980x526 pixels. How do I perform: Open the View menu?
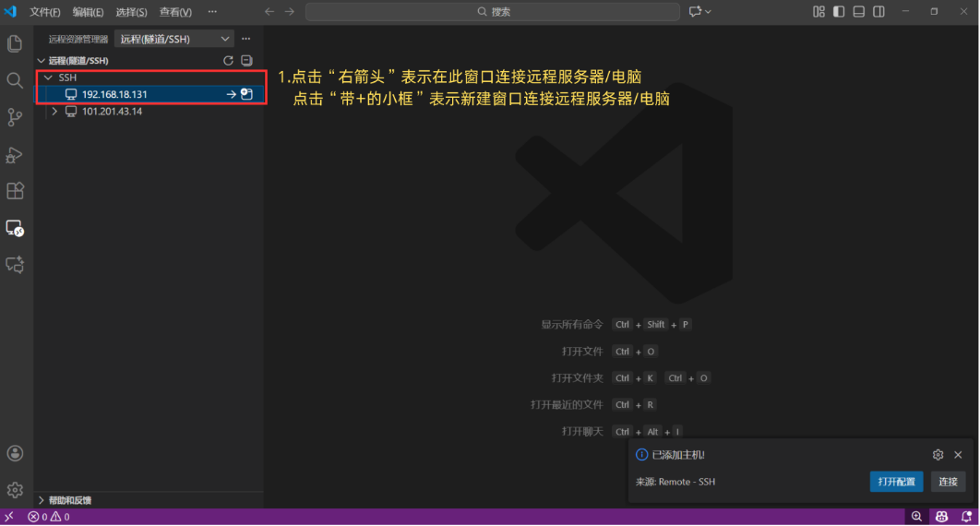[175, 12]
